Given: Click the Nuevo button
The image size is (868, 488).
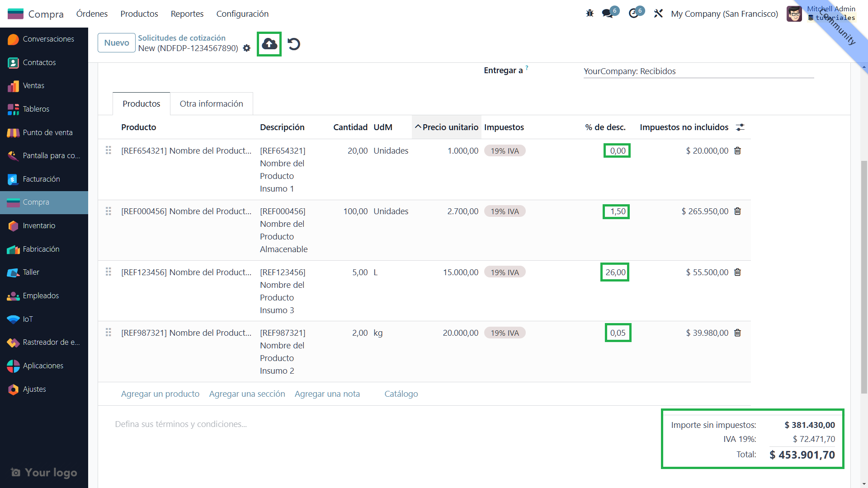Looking at the screenshot, I should 117,42.
